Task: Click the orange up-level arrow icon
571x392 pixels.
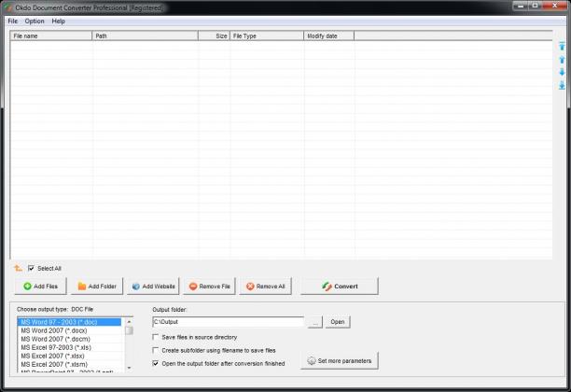Action: [x=18, y=269]
